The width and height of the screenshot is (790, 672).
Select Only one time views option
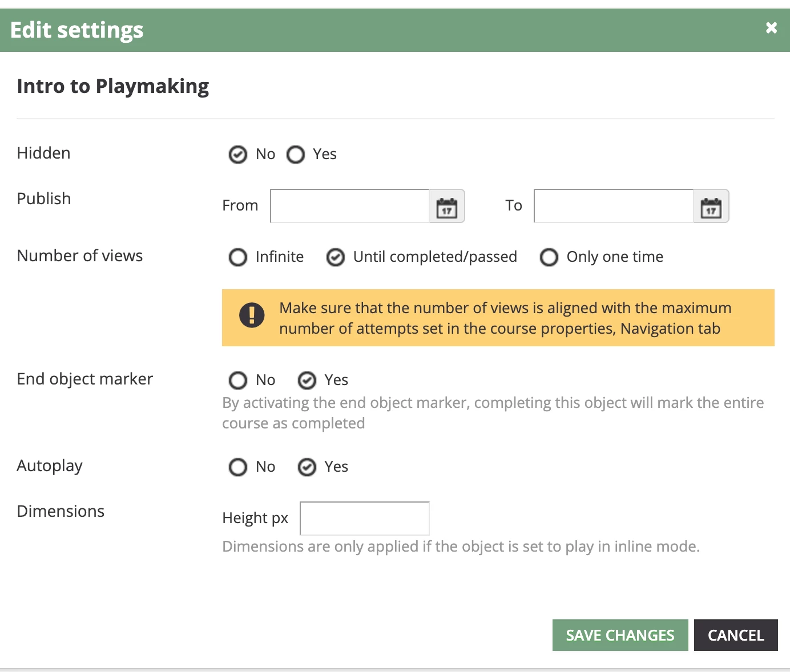coord(549,257)
